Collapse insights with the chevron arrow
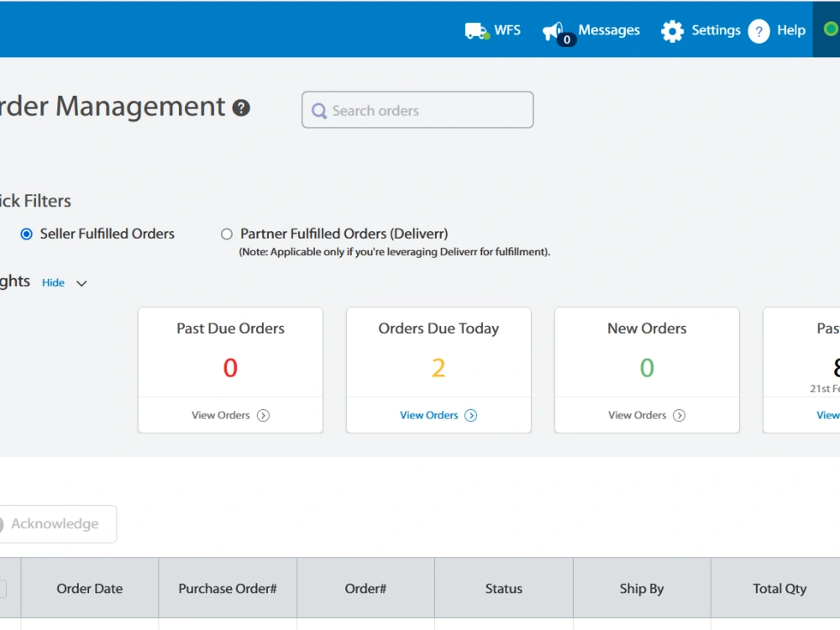This screenshot has width=840, height=630. (81, 283)
